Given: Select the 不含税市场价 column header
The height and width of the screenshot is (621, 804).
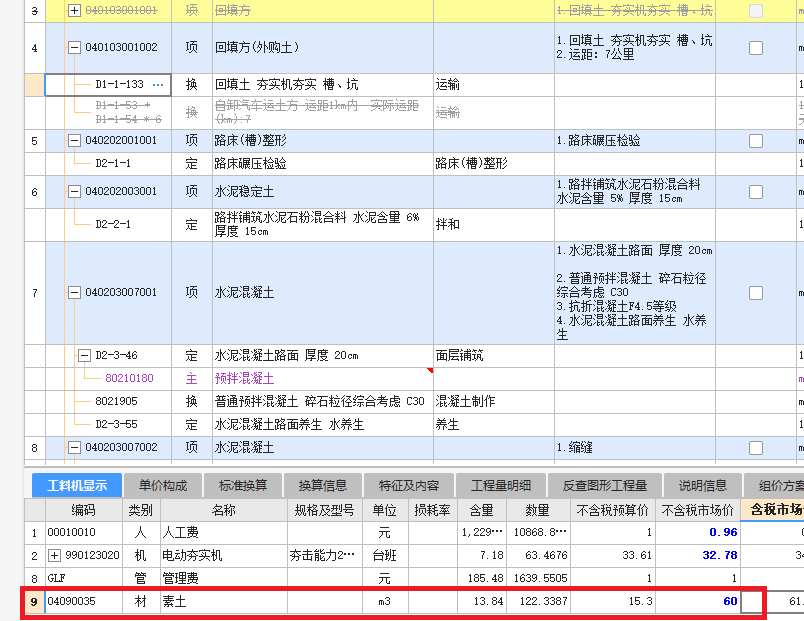Looking at the screenshot, I should pos(698,510).
